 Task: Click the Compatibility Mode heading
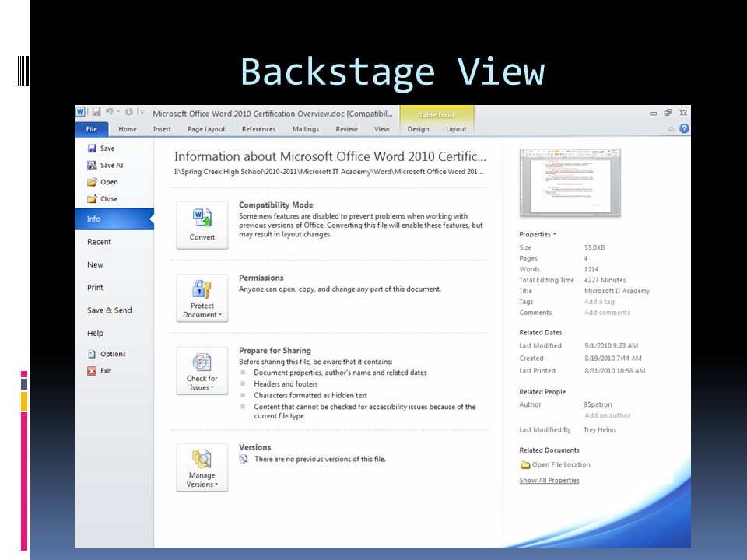coord(275,205)
